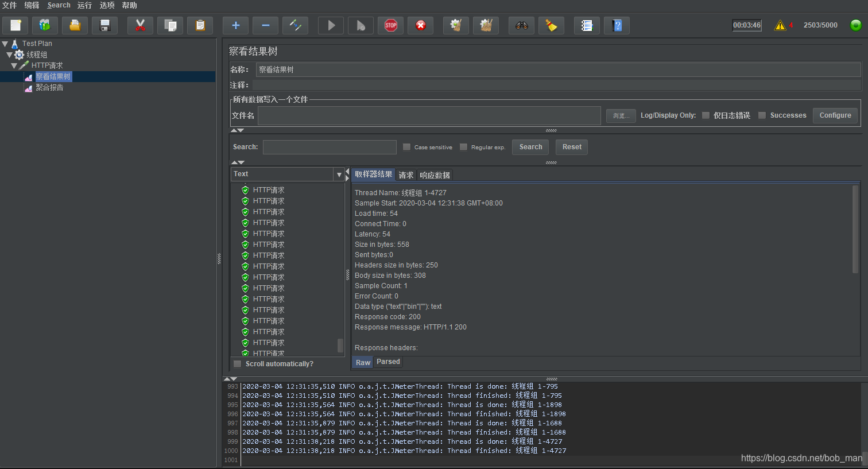The image size is (868, 469).
Task: Click the result list vertical scrollbar thumb
Action: [x=340, y=345]
